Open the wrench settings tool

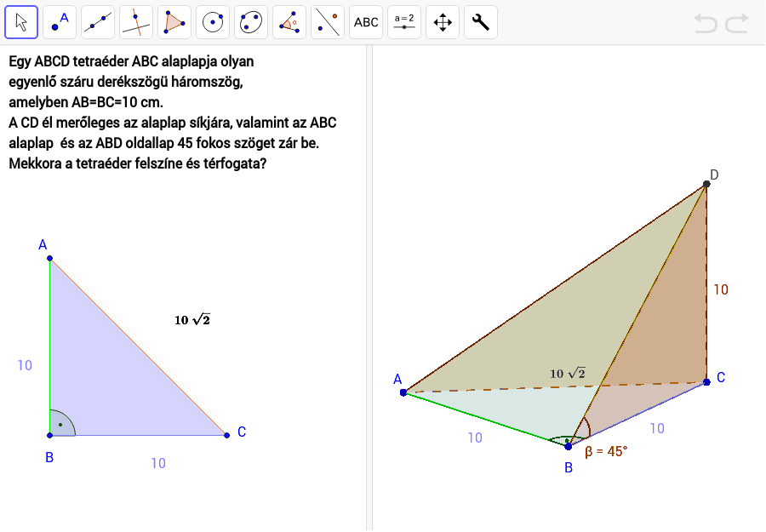481,22
